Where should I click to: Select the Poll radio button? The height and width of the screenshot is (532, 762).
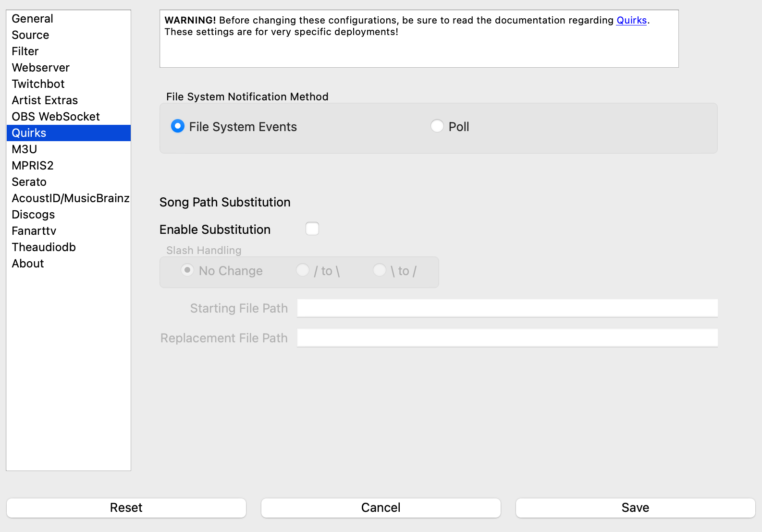437,126
